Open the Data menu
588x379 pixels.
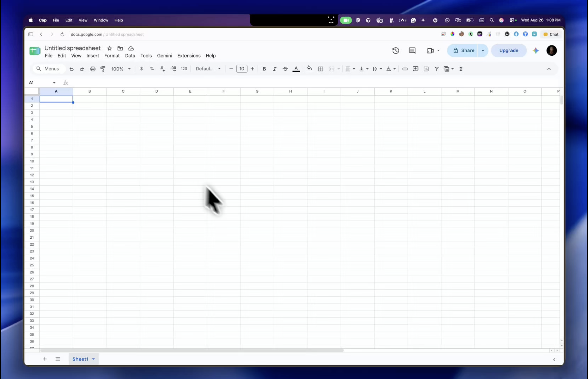[130, 56]
